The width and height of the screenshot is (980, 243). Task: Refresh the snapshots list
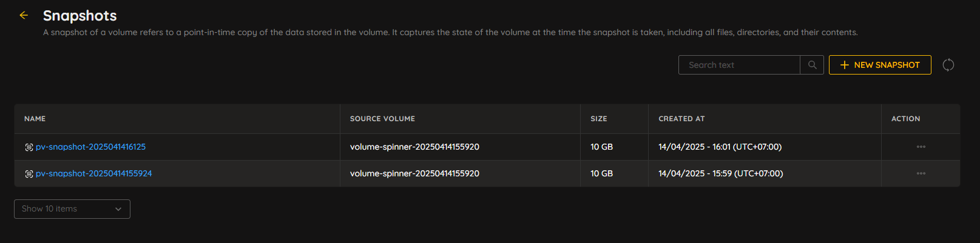pyautogui.click(x=948, y=65)
